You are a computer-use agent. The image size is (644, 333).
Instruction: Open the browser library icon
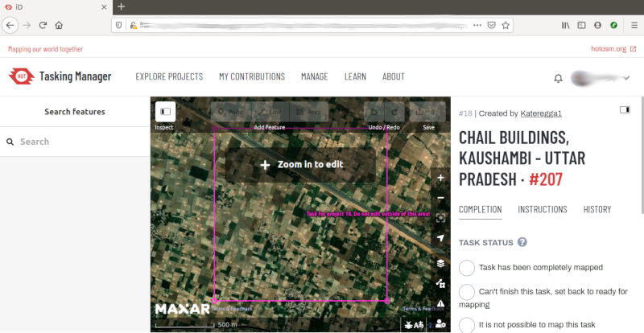[566, 25]
